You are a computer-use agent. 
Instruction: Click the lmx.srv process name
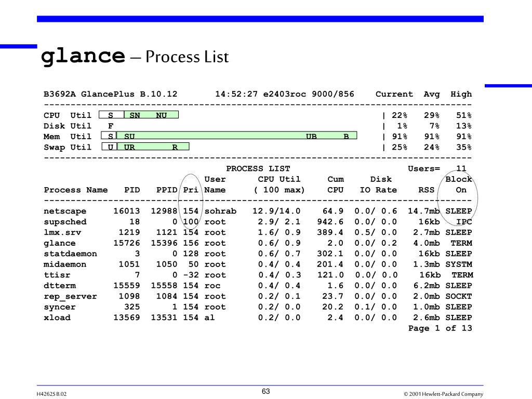click(62, 232)
